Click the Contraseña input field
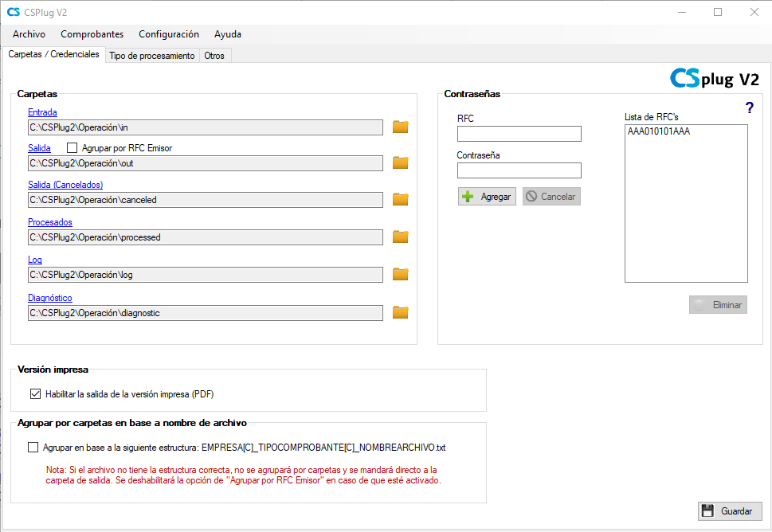This screenshot has height=532, width=772. pos(519,170)
